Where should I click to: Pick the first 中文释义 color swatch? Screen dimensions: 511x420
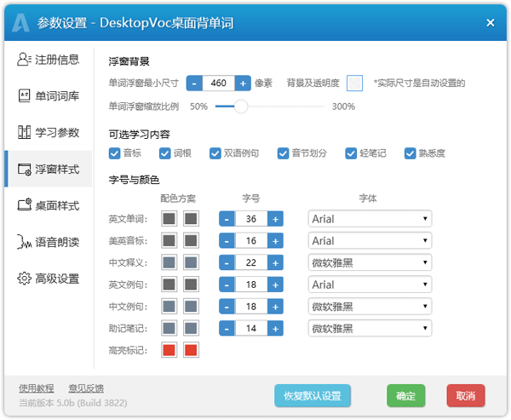pos(169,262)
